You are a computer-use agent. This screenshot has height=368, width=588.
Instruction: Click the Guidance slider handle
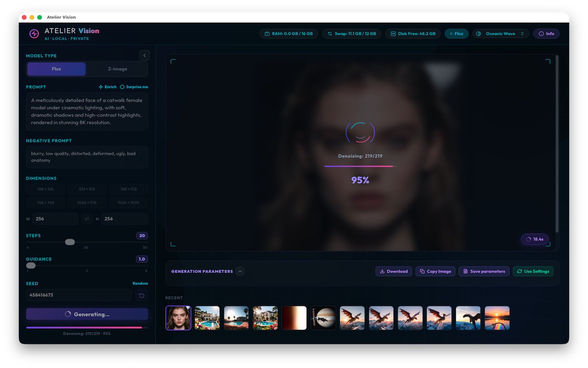click(31, 265)
